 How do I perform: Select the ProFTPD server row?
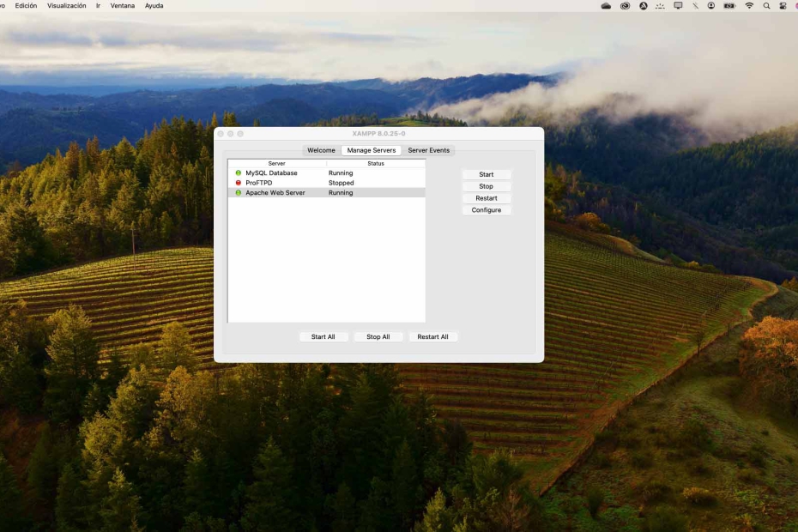coord(327,183)
